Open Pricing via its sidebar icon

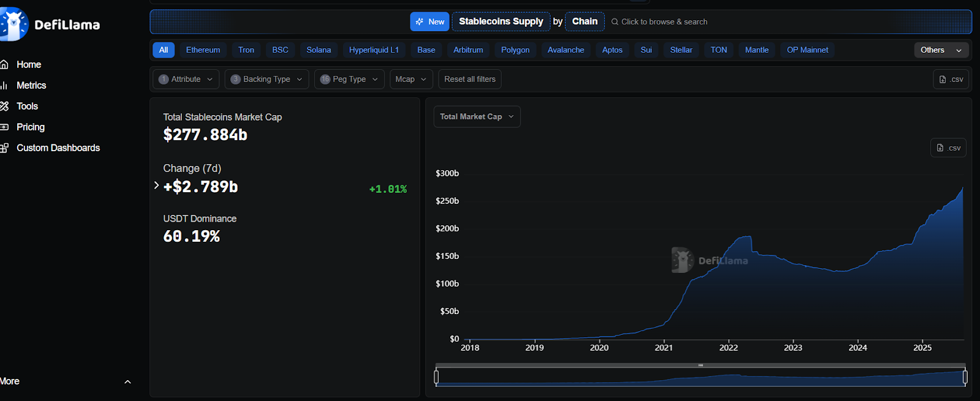(x=4, y=127)
